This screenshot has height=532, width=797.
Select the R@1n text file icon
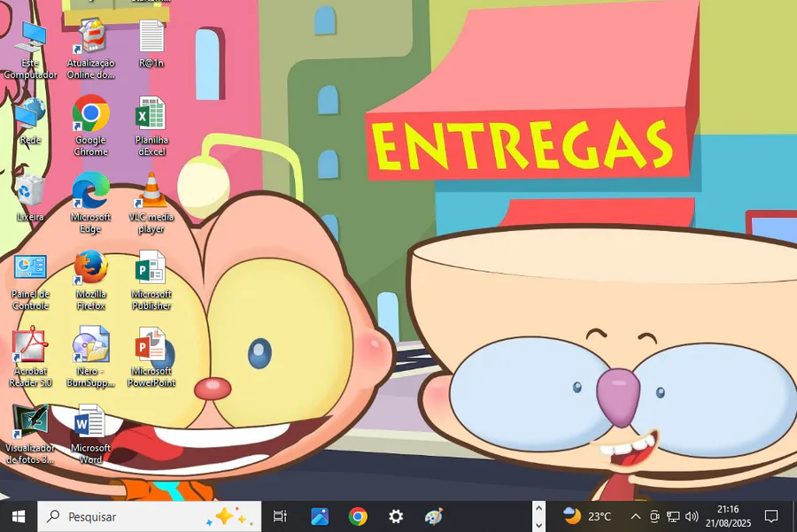(151, 45)
